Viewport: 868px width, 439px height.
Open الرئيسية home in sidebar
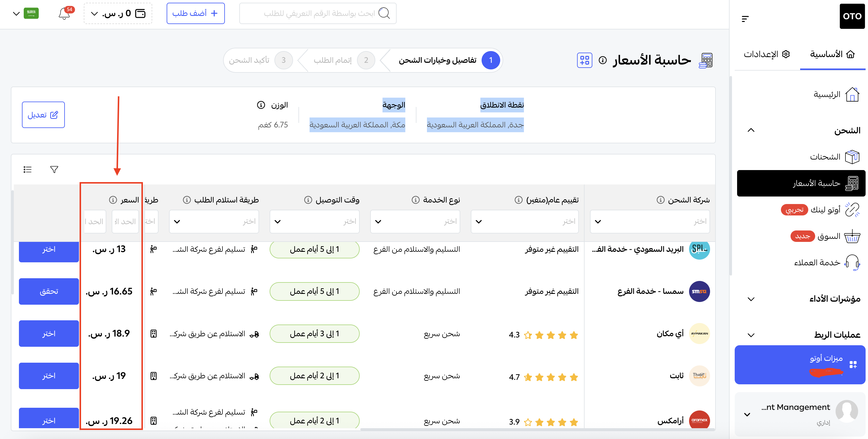(x=836, y=94)
